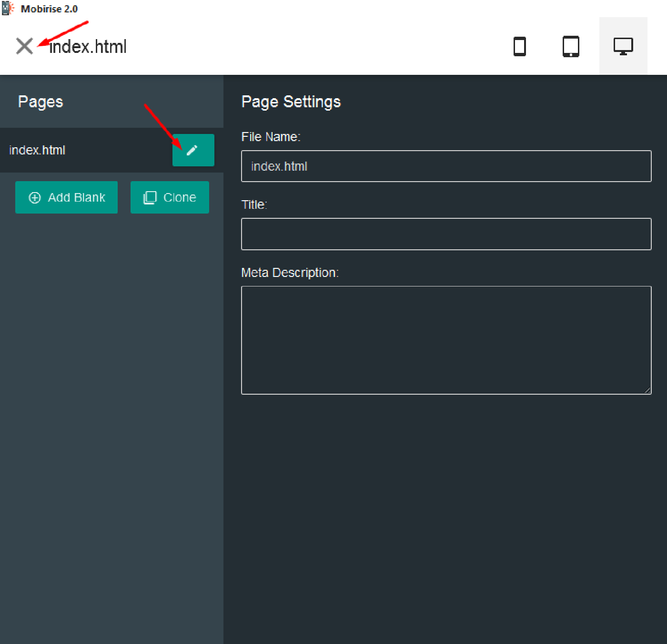
Task: Click the Pages panel heading
Action: click(x=40, y=102)
